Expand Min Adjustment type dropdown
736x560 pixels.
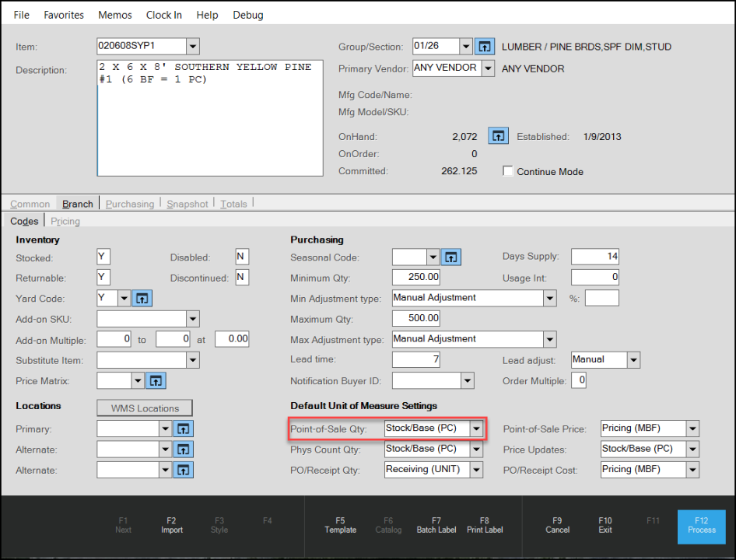click(x=549, y=298)
